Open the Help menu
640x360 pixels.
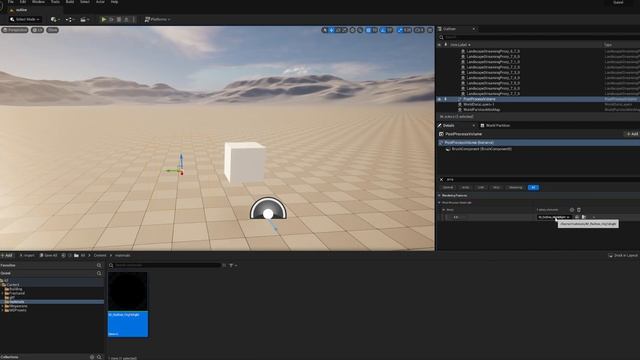point(114,2)
